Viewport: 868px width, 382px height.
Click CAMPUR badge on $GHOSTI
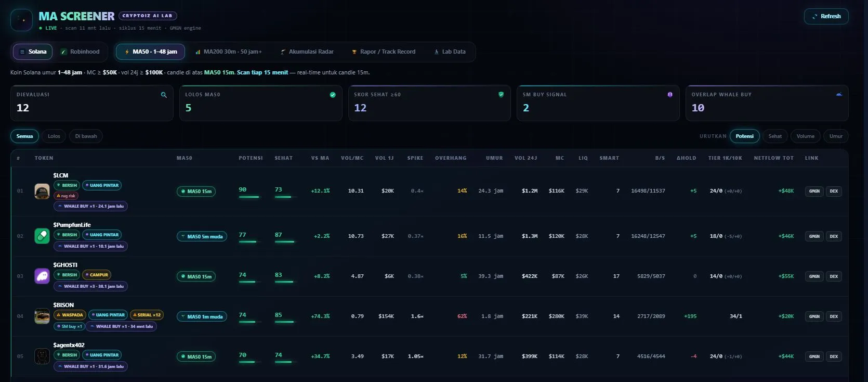[97, 275]
